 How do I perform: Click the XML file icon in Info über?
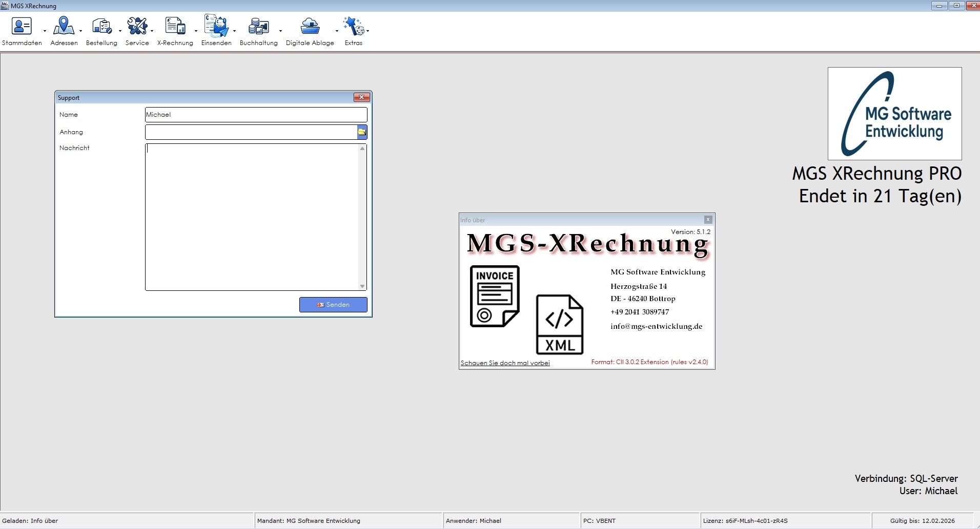pos(560,324)
